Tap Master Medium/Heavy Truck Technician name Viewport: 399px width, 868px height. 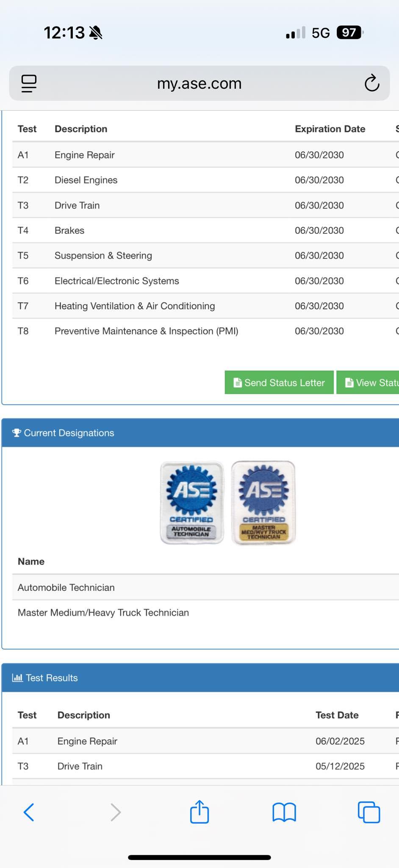pos(103,612)
